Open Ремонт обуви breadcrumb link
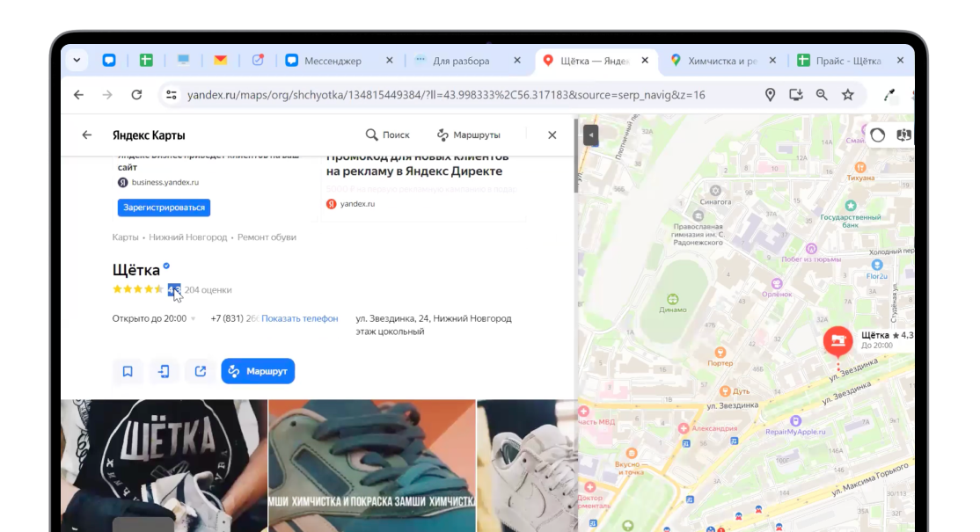Viewport: 980px width, 532px height. (x=267, y=237)
